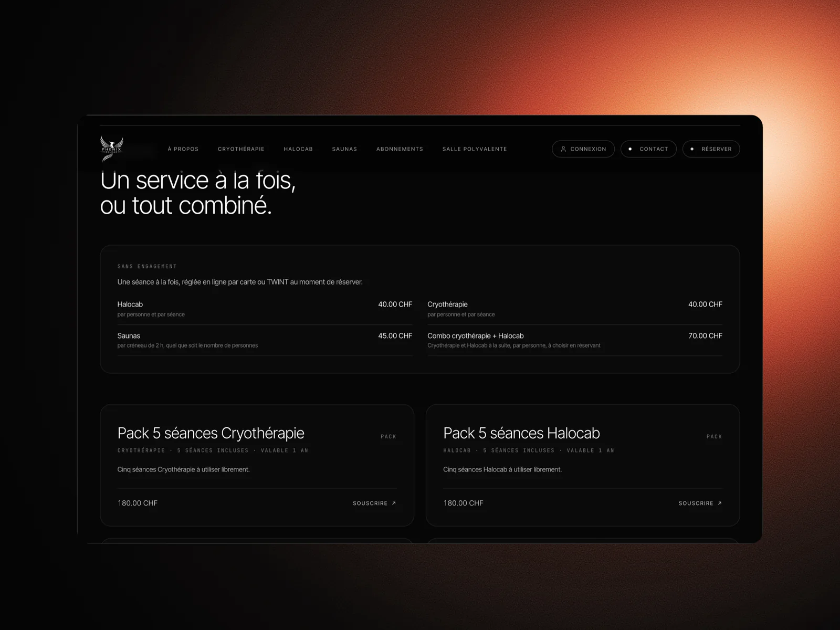840x630 pixels.
Task: Go to the CRYOTHÉRAPIE page
Action: 241,149
